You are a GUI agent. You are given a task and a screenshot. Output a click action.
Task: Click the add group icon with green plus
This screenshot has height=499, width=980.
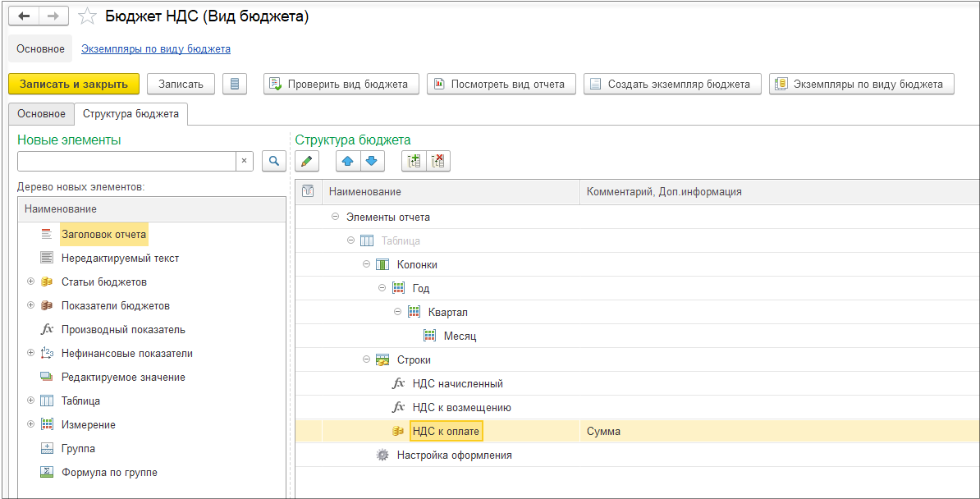coord(414,162)
